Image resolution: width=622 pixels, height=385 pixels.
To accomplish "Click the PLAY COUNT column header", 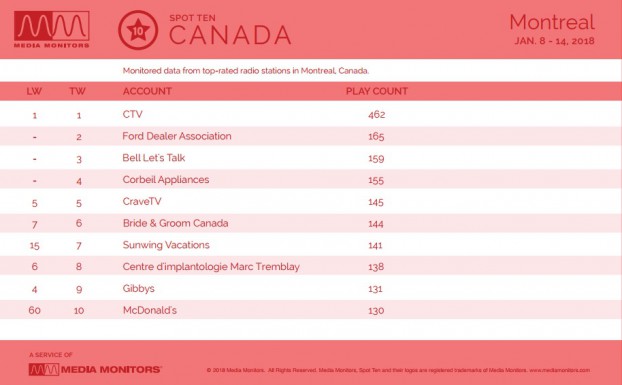I will tap(376, 91).
